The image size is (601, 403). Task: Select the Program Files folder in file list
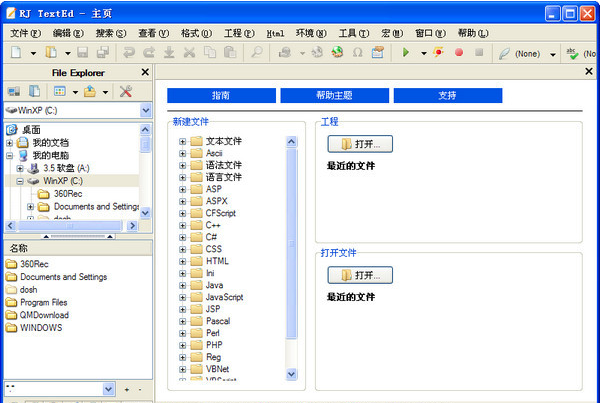(43, 302)
